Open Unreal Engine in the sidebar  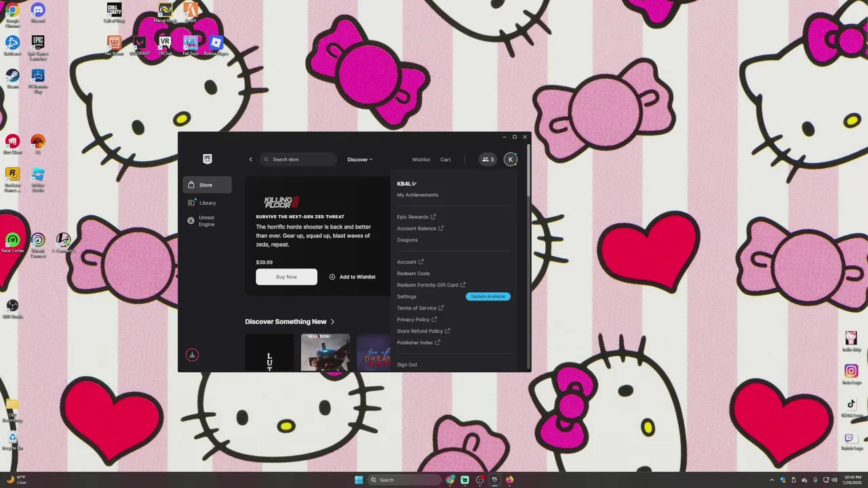pyautogui.click(x=207, y=221)
